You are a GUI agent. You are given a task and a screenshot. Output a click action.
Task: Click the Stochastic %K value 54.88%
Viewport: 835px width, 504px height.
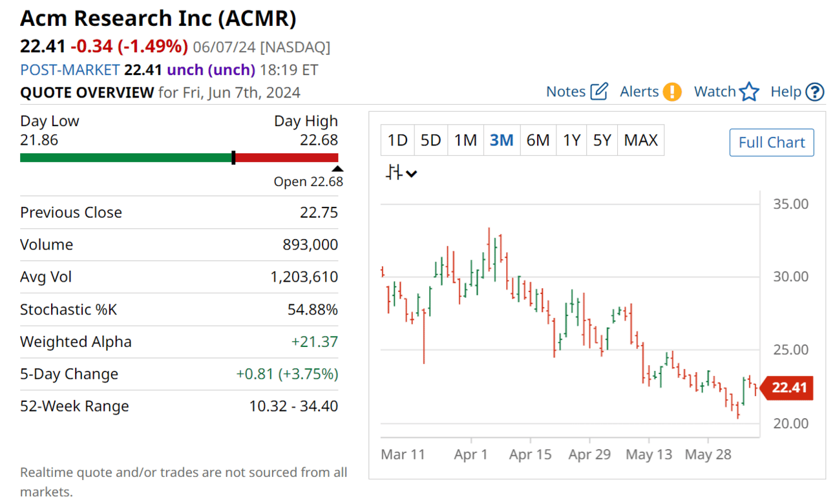pos(313,310)
